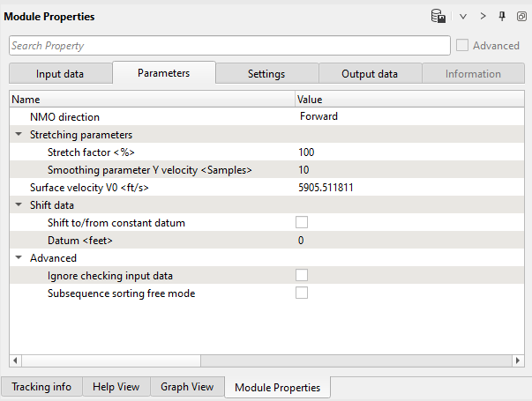Screen dimensions: 532x401
Task: Enable Ignore checking input data
Action: [x=302, y=276]
